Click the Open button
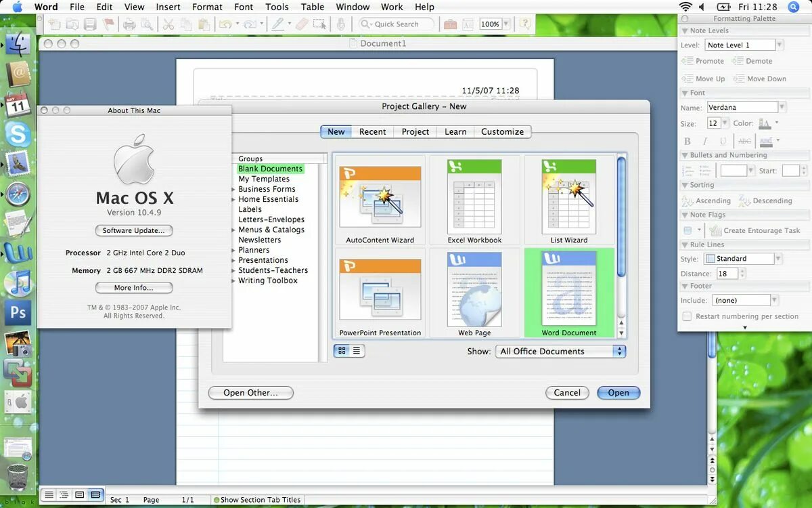This screenshot has width=812, height=508. (x=618, y=393)
